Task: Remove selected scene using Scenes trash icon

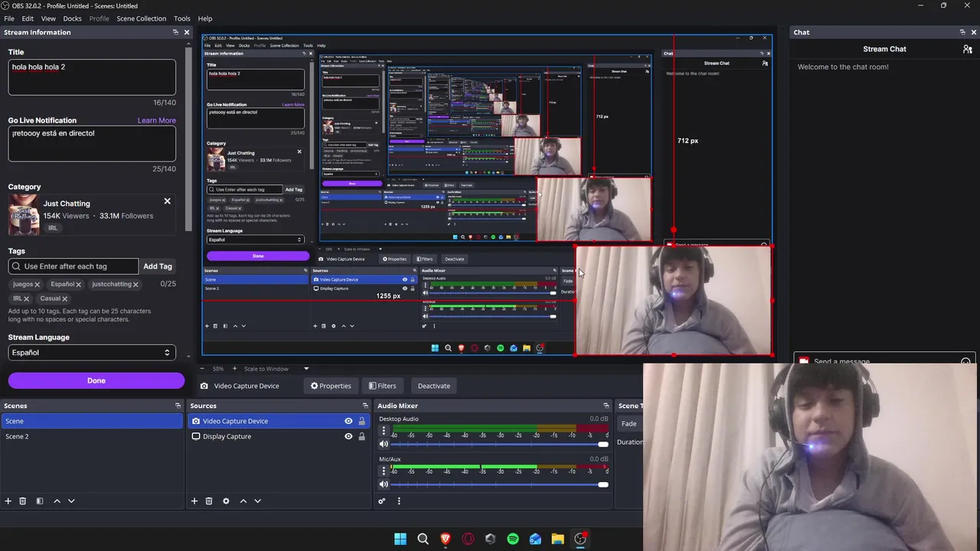Action: pos(23,501)
